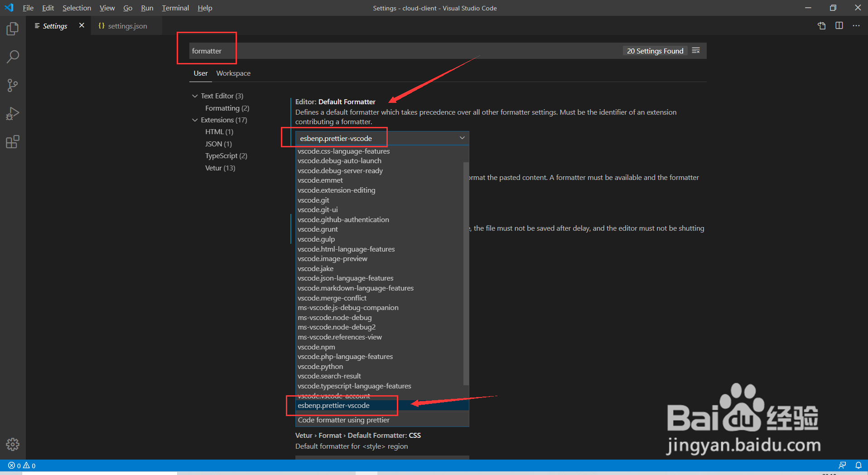
Task: Choose vscode.json-language-features option
Action: click(380, 278)
